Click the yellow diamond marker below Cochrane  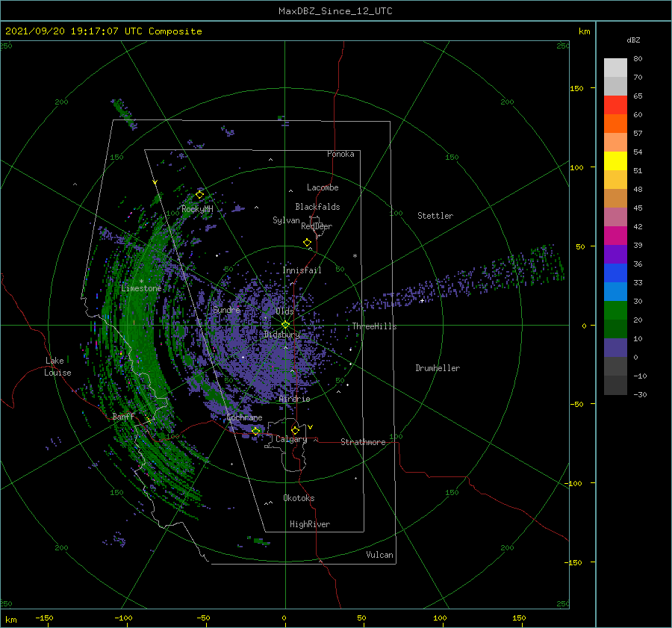pyautogui.click(x=256, y=431)
